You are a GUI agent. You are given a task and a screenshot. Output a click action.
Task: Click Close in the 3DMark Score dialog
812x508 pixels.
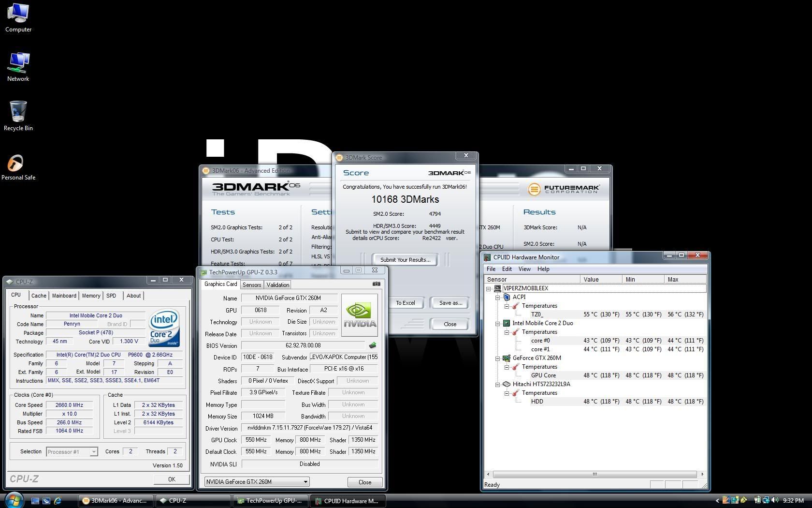point(450,324)
